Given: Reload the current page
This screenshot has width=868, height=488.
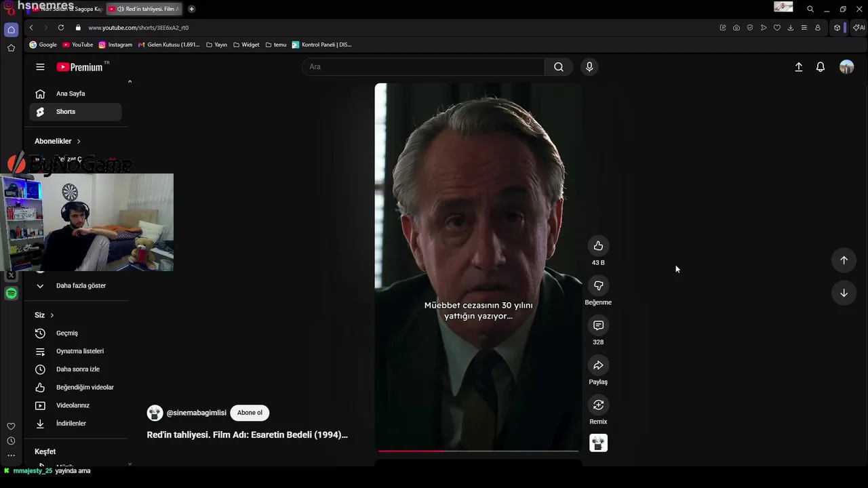Looking at the screenshot, I should click(61, 28).
